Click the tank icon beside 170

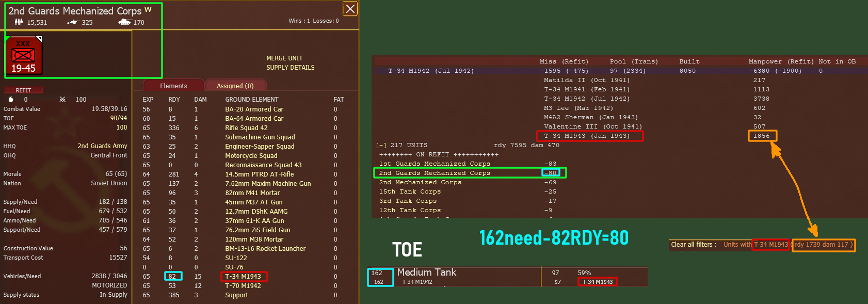[124, 22]
